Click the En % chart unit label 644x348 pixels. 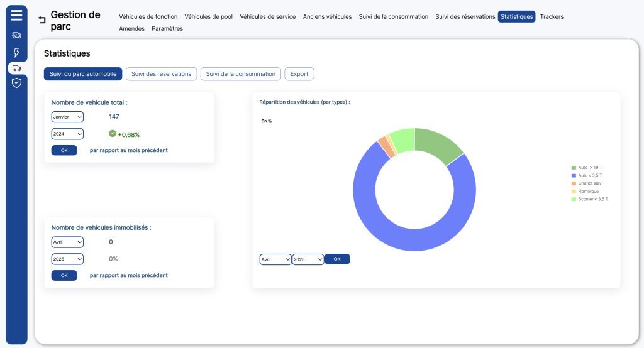266,121
